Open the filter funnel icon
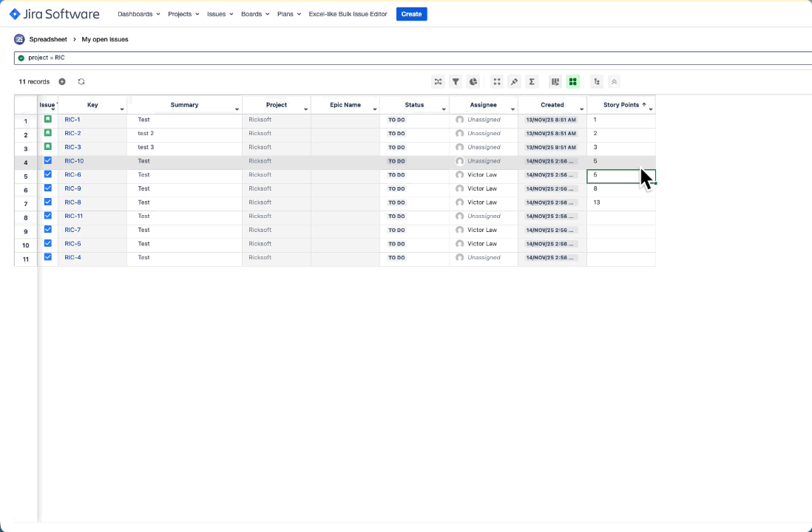The height and width of the screenshot is (532, 812). coord(456,81)
